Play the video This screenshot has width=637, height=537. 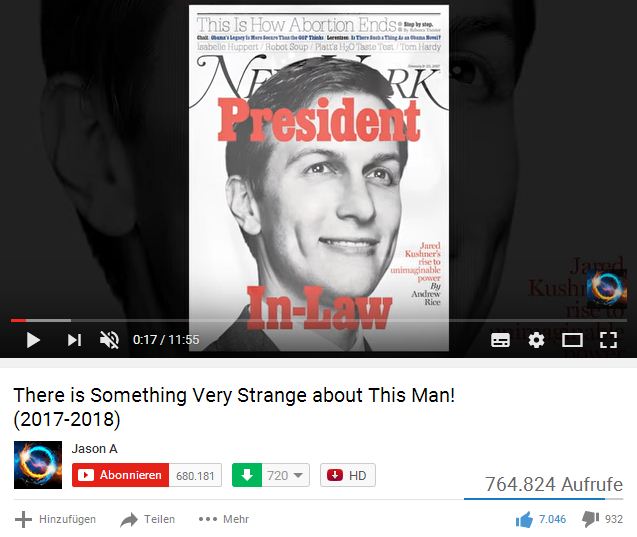[33, 340]
